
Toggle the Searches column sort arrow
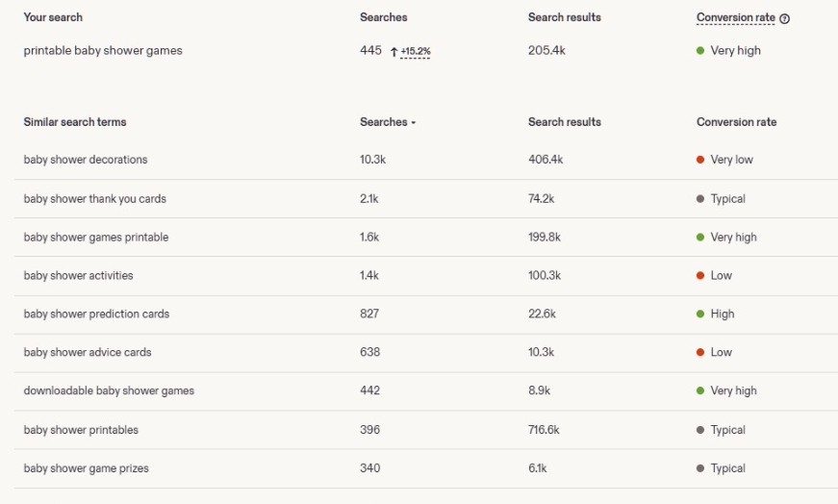click(x=413, y=123)
